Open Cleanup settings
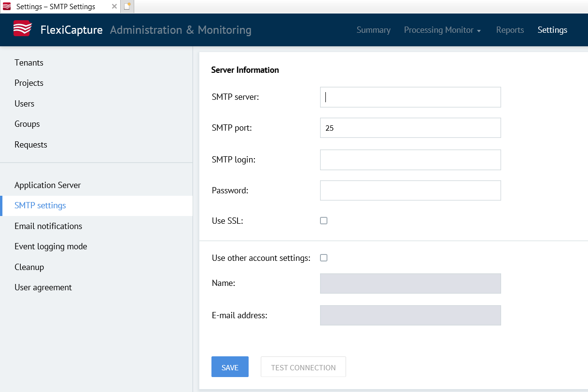Screen dimensions: 588x392 (x=29, y=267)
